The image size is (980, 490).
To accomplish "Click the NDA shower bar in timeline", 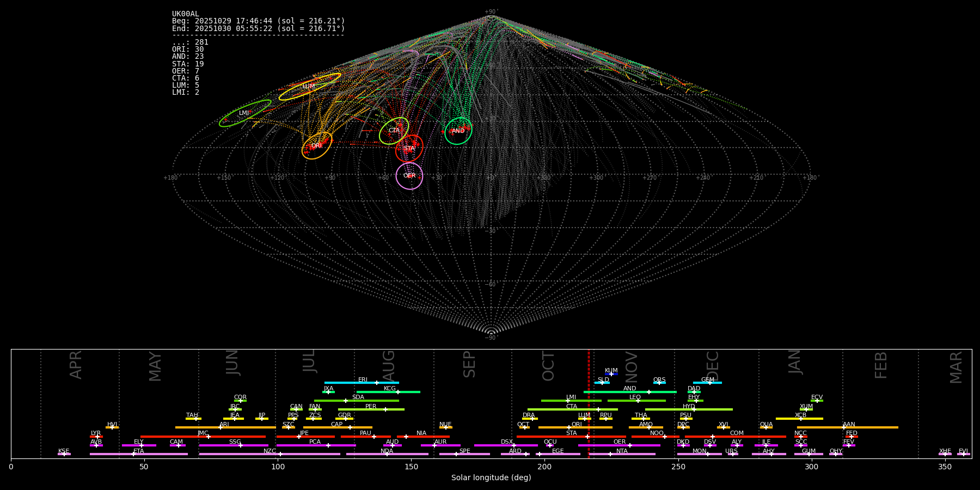I will (x=387, y=454).
